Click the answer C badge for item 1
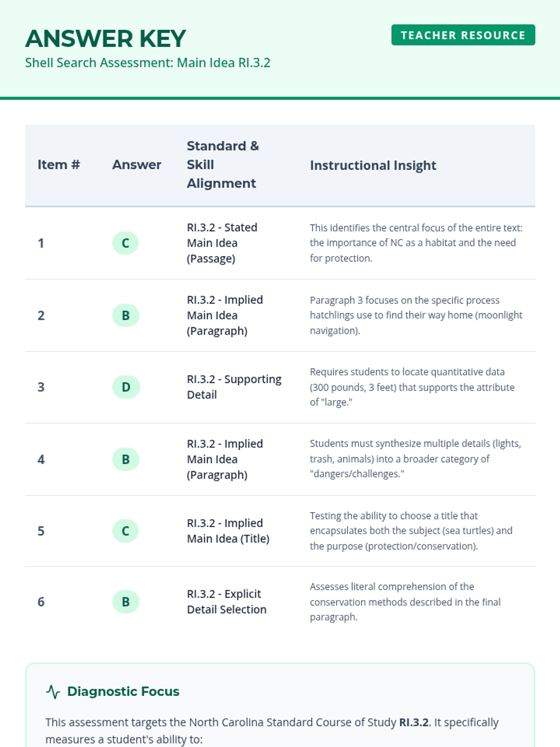The image size is (560, 747). [x=126, y=243]
